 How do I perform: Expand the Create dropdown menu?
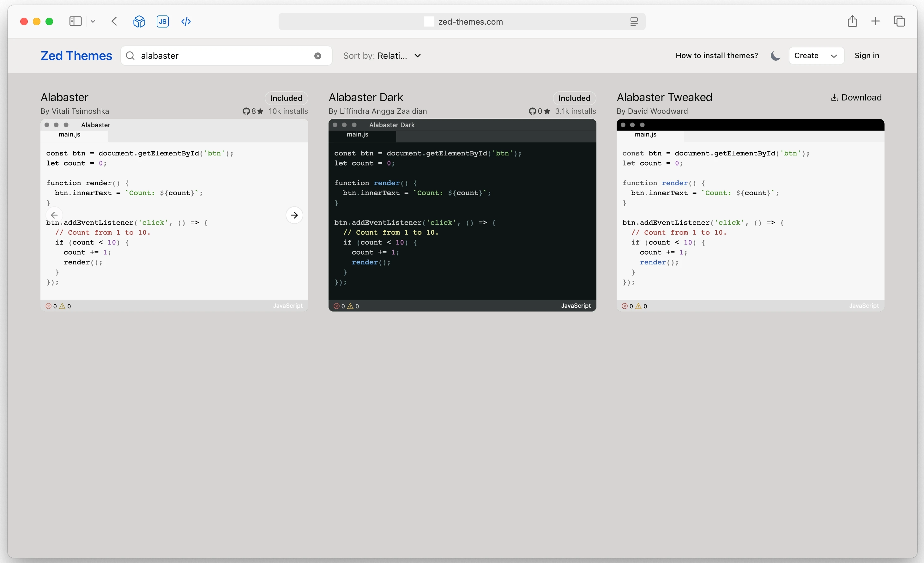816,56
